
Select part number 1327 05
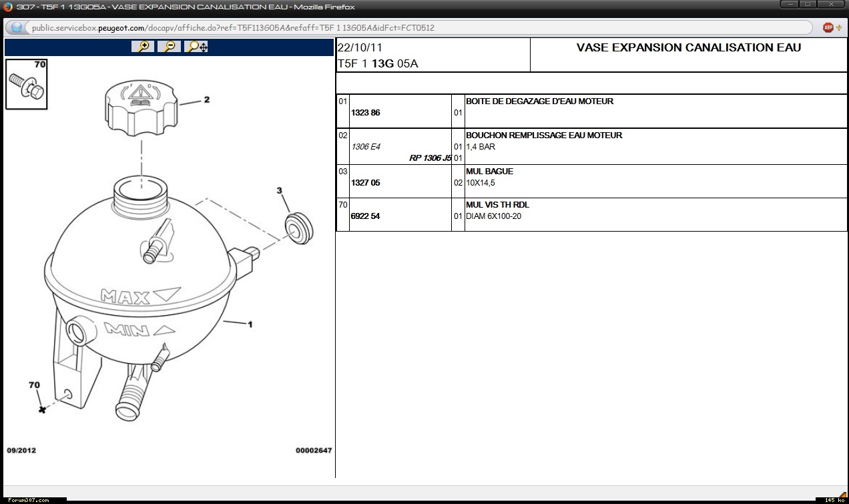click(365, 183)
